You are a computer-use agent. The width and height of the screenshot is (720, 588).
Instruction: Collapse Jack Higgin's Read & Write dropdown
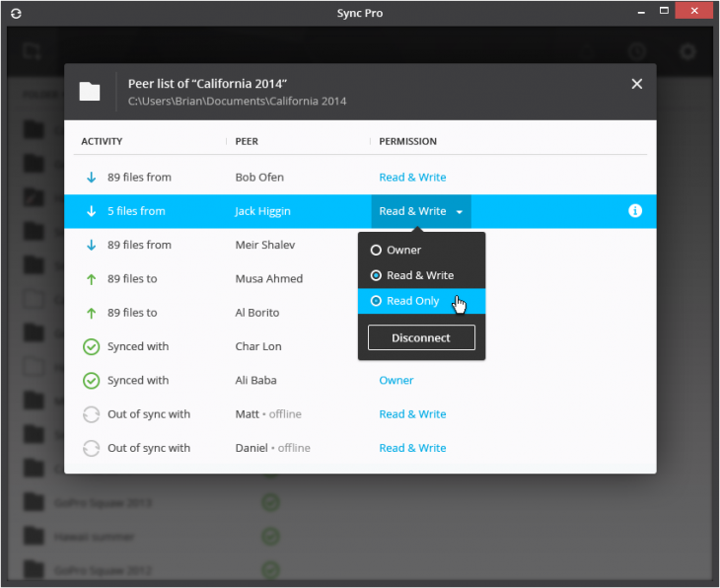click(x=421, y=211)
